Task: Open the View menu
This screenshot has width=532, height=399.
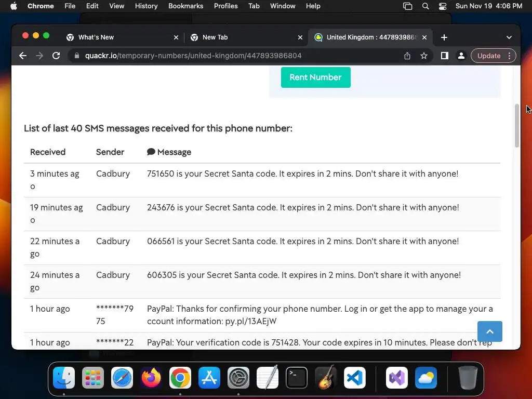Action: [x=117, y=6]
